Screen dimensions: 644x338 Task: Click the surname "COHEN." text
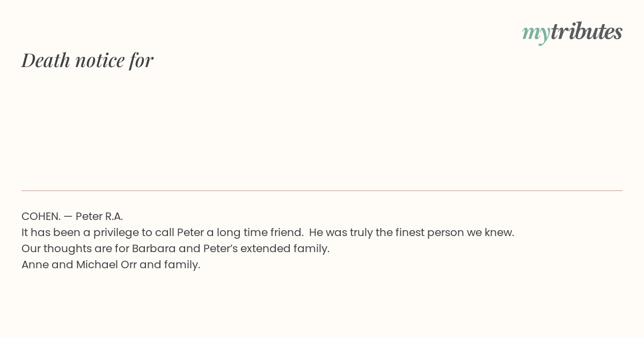coord(41,216)
